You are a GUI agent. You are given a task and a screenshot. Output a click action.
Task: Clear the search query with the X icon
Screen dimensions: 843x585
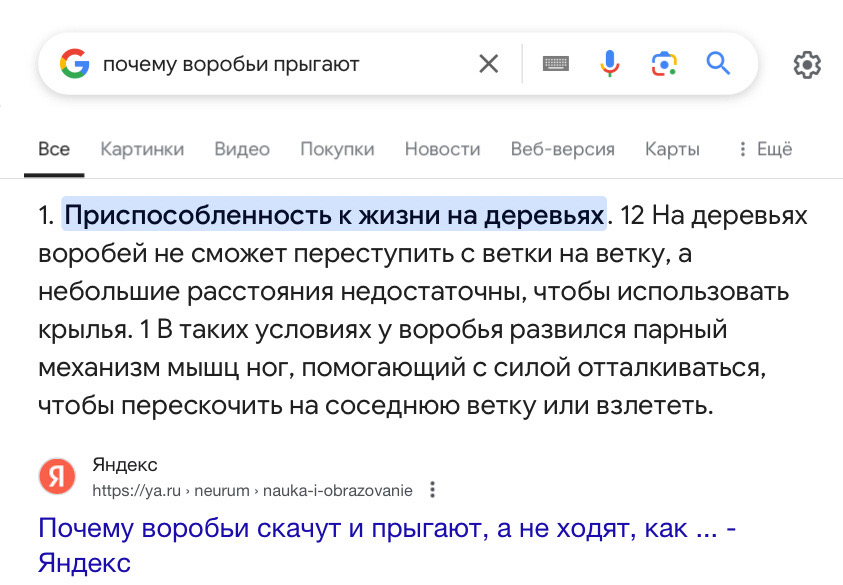tap(488, 64)
